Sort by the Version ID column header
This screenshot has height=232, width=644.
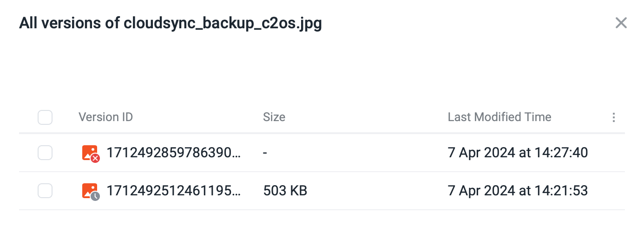105,117
